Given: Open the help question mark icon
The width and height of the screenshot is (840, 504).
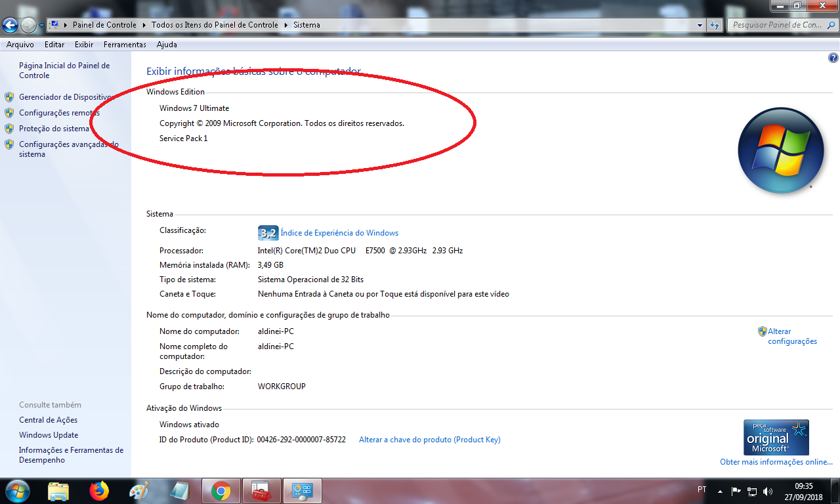Looking at the screenshot, I should click(833, 58).
